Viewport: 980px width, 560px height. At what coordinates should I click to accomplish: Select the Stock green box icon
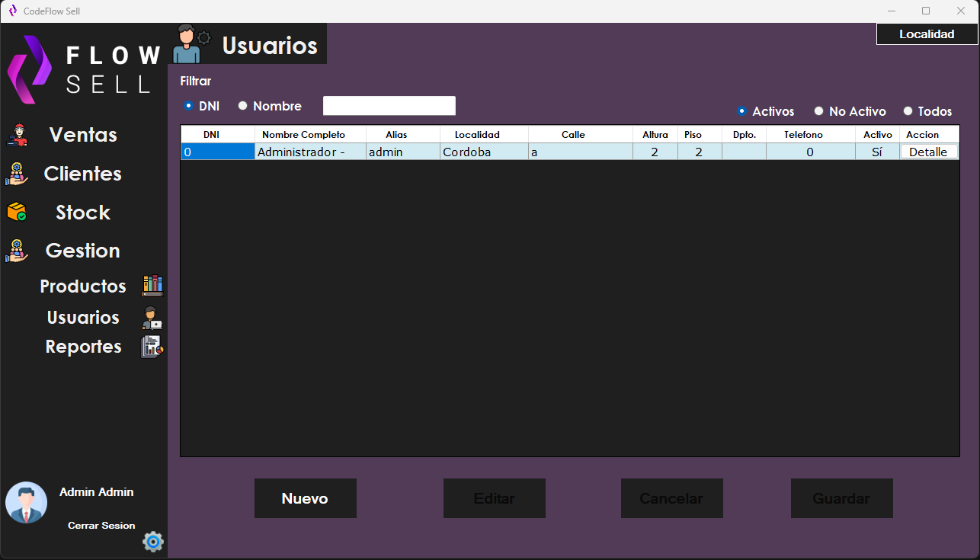pos(17,212)
